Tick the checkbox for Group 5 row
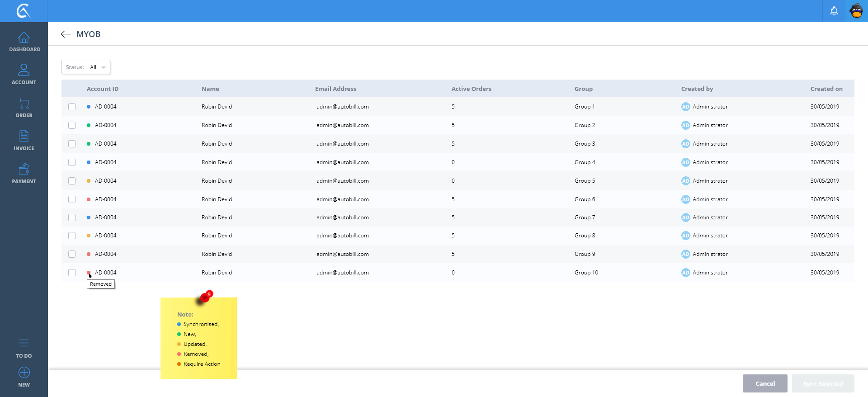Image resolution: width=868 pixels, height=397 pixels. pyautogui.click(x=72, y=181)
